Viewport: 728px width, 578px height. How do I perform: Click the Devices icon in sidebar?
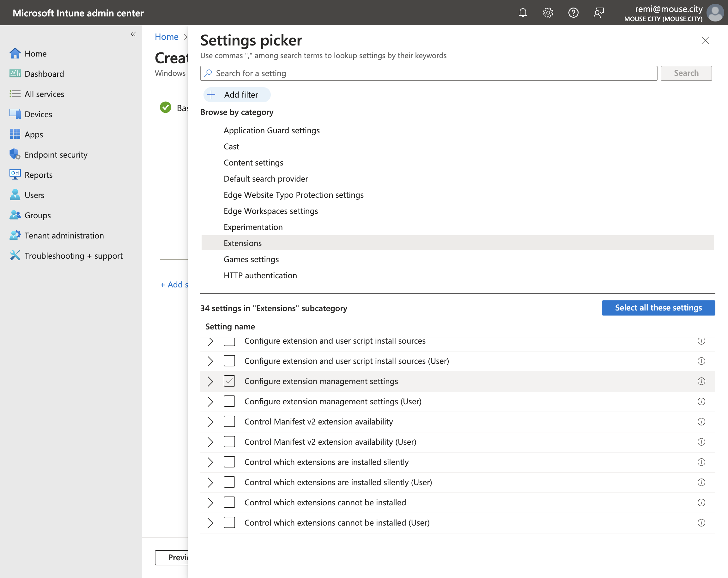coord(15,114)
